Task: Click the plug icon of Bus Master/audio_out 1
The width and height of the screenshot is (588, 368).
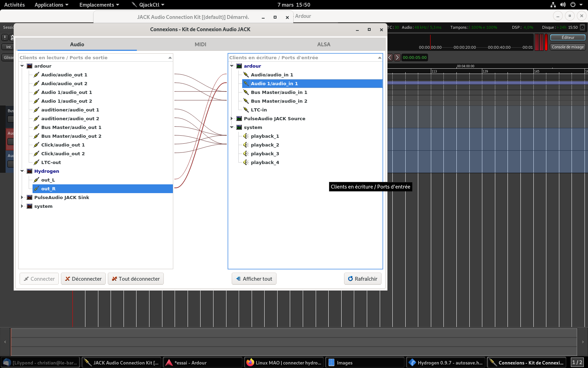Action: pos(36,127)
